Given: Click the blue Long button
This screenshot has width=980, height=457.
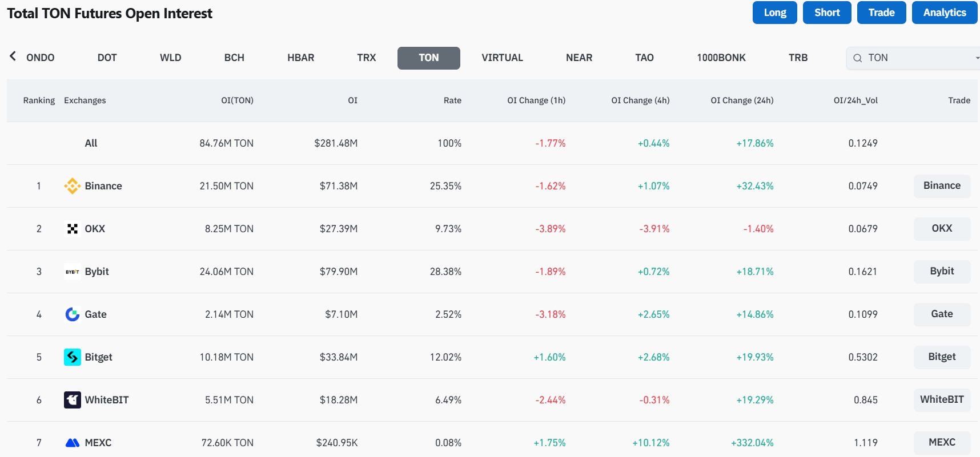Looking at the screenshot, I should click(775, 13).
